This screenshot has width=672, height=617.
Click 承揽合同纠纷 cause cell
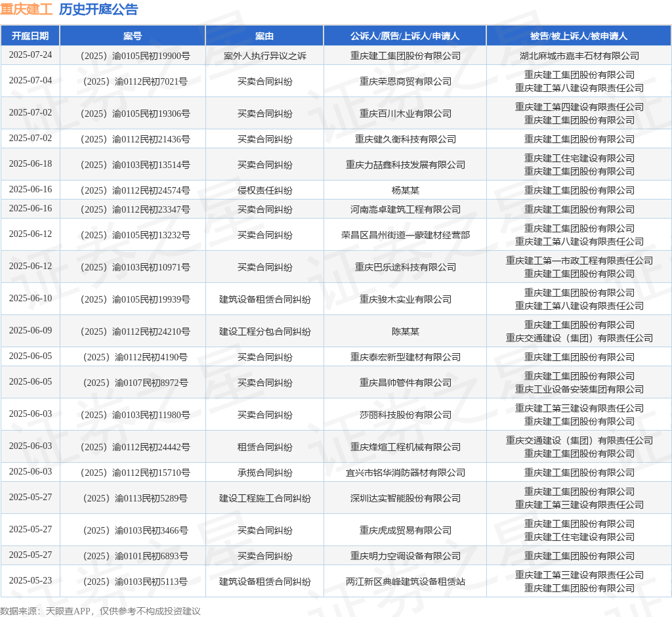point(265,473)
